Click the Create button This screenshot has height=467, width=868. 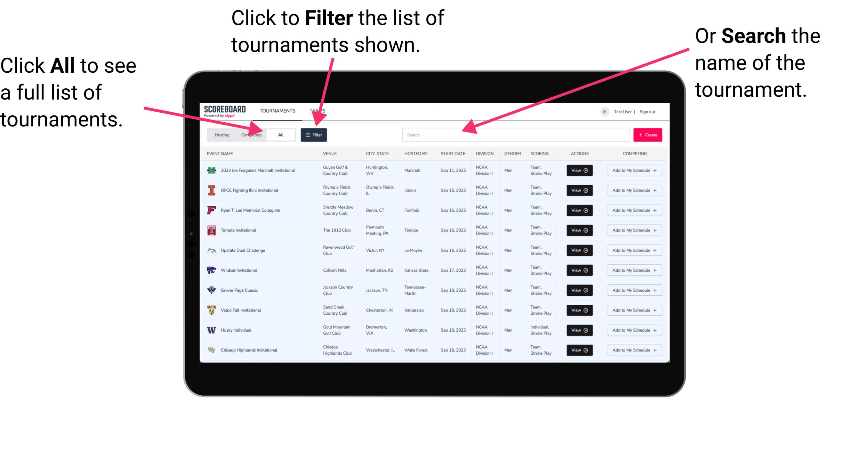(648, 134)
